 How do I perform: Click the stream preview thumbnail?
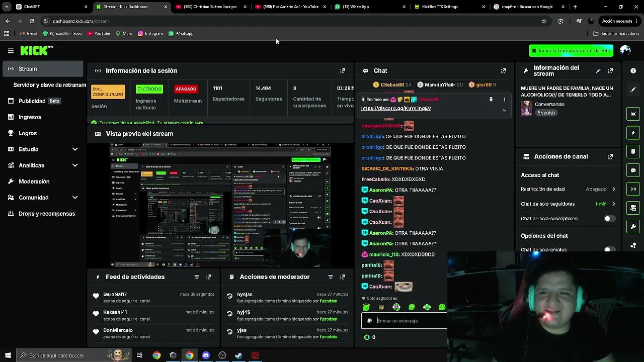click(220, 206)
